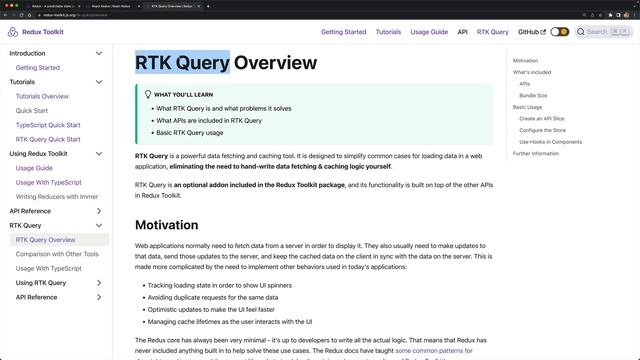Screen dimensions: 640x360
Task: Jump to Bundle Size in table of contents
Action: (533, 96)
